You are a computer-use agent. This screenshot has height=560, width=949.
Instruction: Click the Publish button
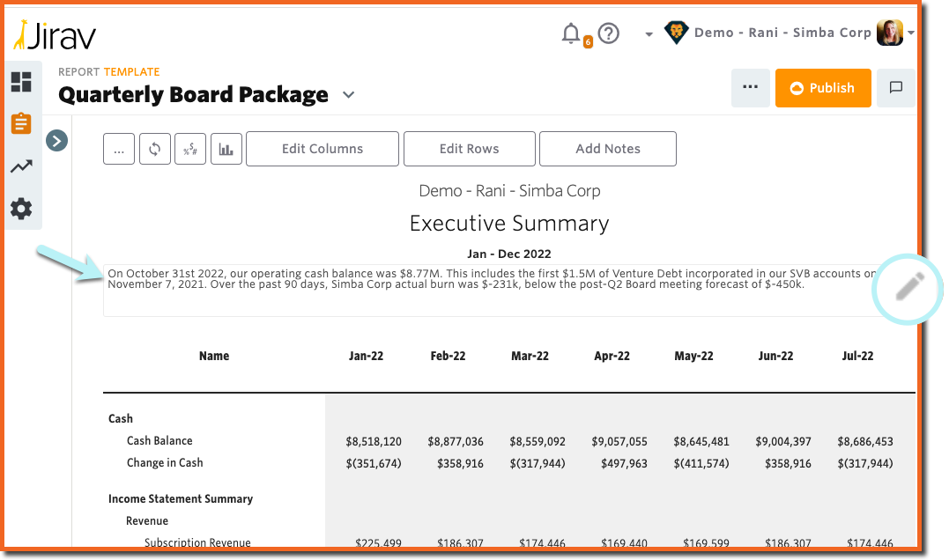(x=823, y=88)
